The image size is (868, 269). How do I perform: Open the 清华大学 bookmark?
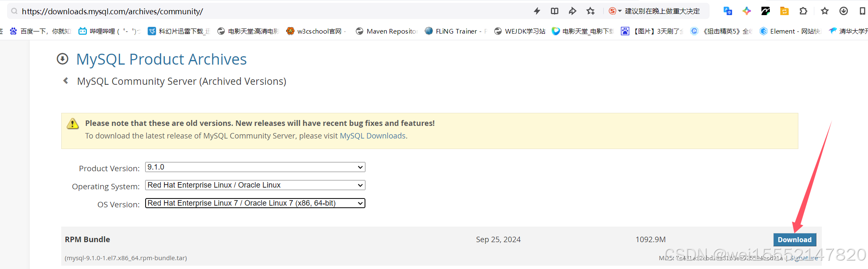(848, 31)
